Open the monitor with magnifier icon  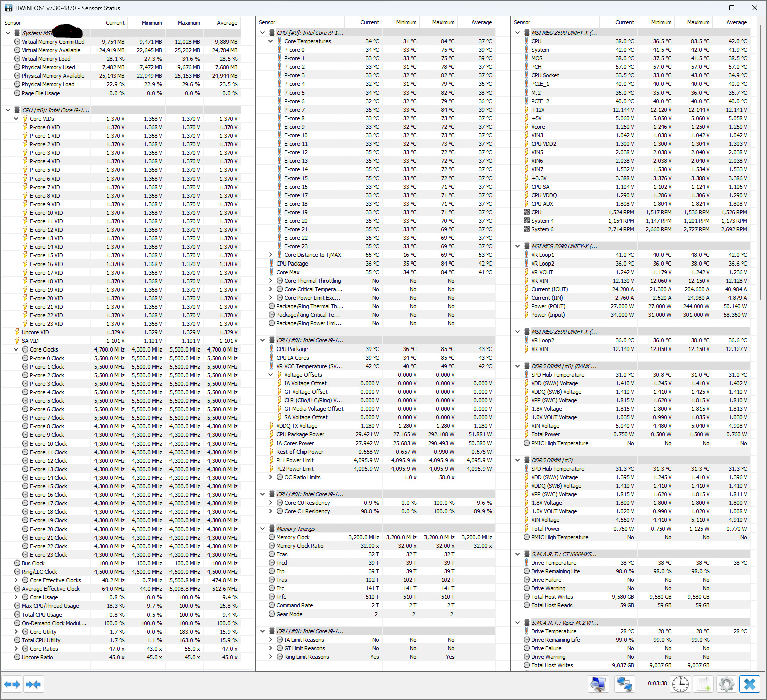tap(598, 684)
